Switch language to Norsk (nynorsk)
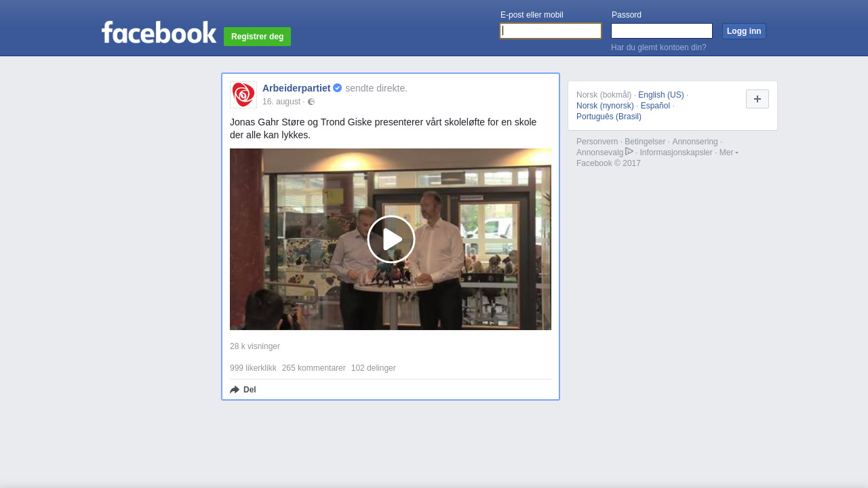868x488 pixels. tap(605, 106)
